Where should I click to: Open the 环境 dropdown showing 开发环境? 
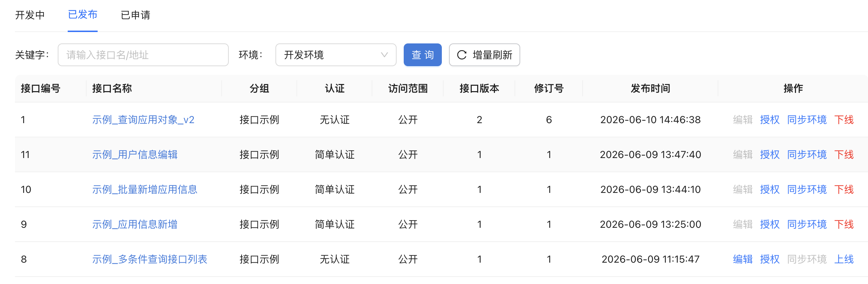(x=336, y=55)
